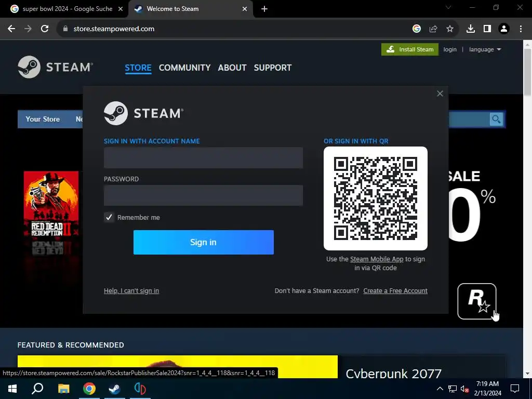Open the Google icon in address bar
The height and width of the screenshot is (399, 532).
417,29
